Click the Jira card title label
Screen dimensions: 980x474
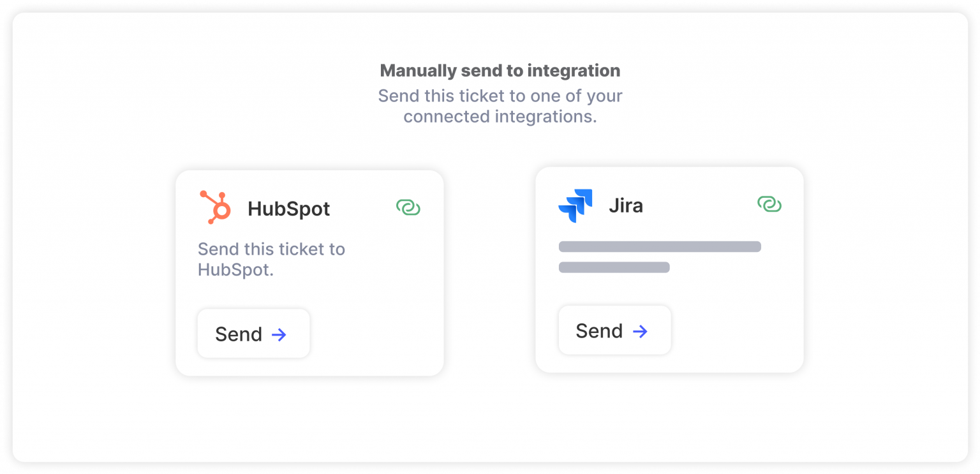626,205
